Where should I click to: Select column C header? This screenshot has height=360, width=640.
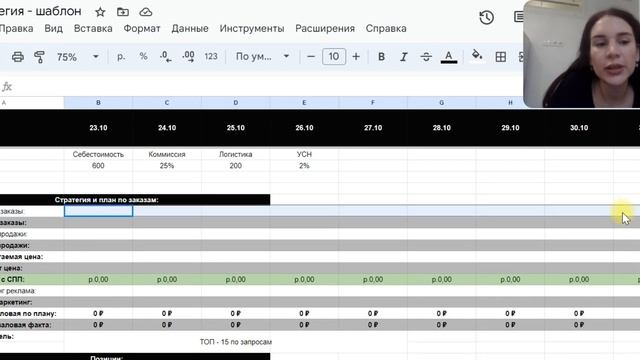167,103
